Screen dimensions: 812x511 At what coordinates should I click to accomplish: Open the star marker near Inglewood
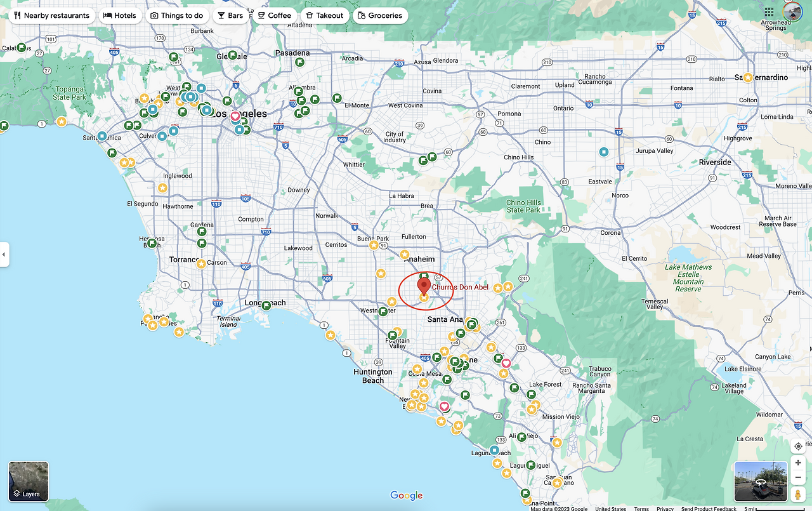tap(162, 188)
